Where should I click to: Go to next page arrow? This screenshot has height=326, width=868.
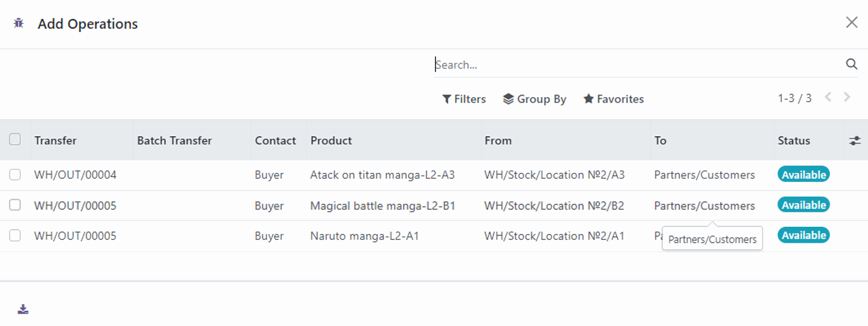847,98
